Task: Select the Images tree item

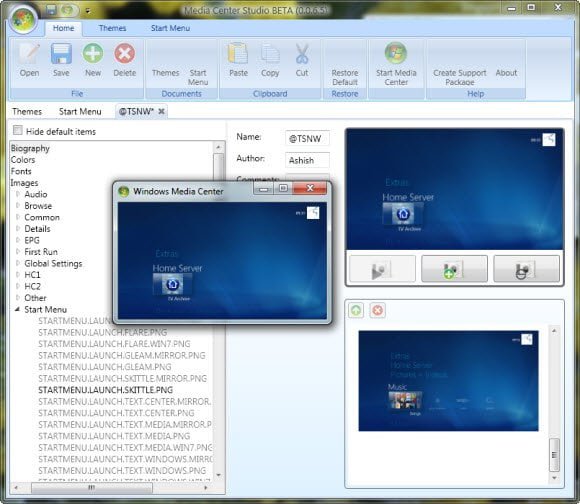Action: [x=24, y=183]
